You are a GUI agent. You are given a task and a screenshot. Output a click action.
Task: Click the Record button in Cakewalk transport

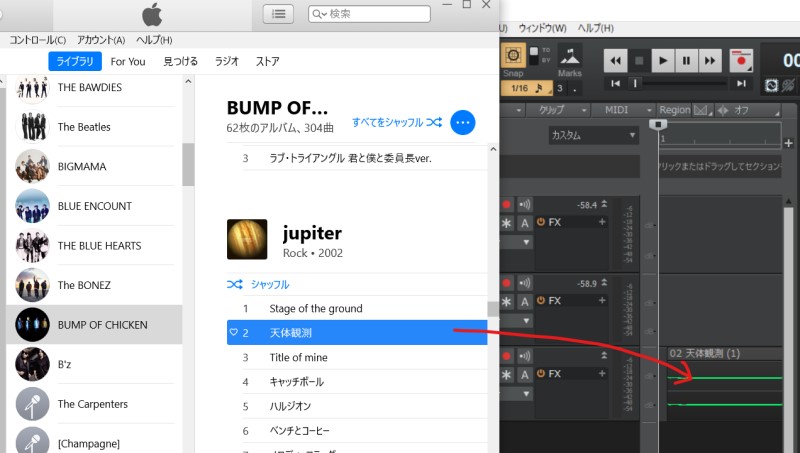(x=741, y=61)
